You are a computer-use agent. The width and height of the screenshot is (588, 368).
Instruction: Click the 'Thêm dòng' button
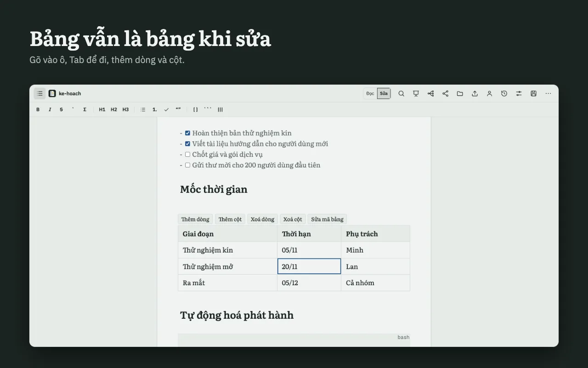[195, 219]
